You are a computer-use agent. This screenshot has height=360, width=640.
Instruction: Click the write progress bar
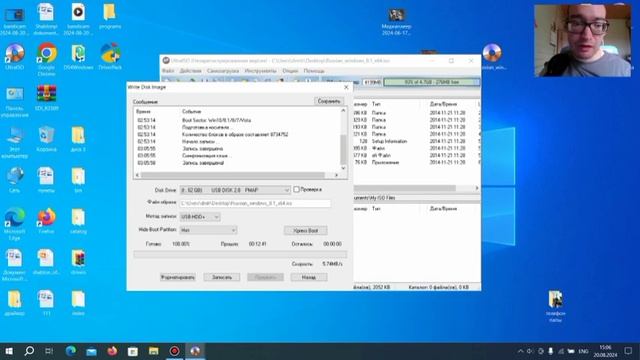point(240,254)
